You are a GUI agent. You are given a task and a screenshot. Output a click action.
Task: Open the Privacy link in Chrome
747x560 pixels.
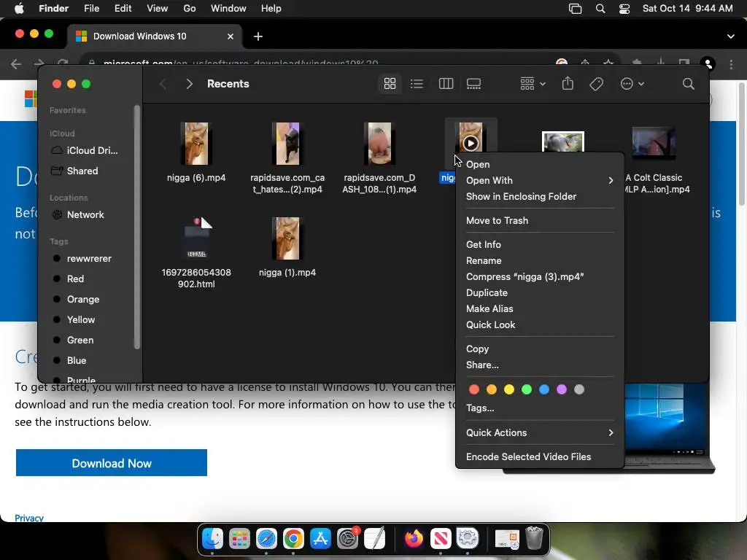29,518
